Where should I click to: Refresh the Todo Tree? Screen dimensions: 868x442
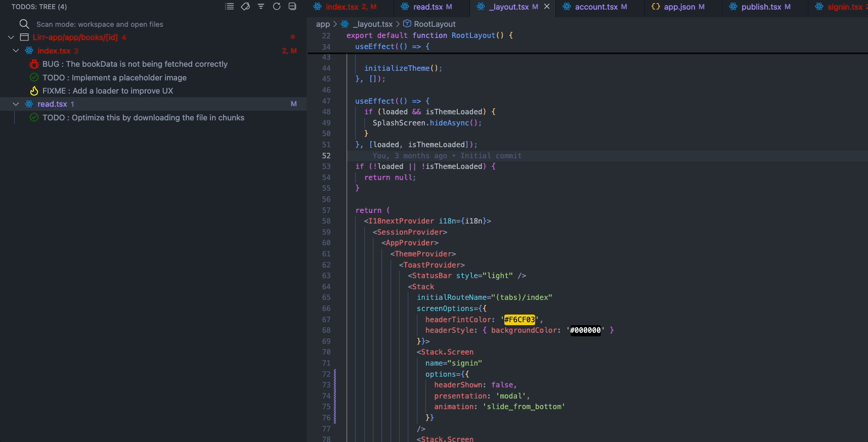tap(277, 7)
